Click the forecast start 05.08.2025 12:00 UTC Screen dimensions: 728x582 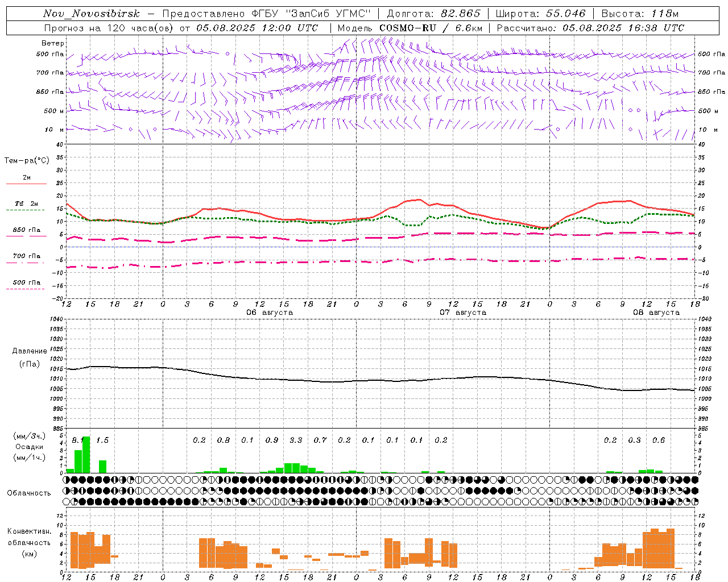click(x=257, y=28)
